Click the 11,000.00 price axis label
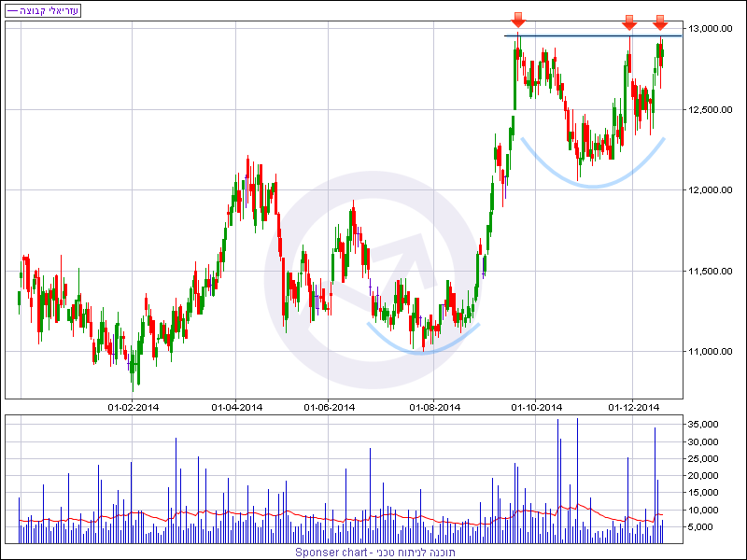The image size is (747, 560). tap(712, 352)
